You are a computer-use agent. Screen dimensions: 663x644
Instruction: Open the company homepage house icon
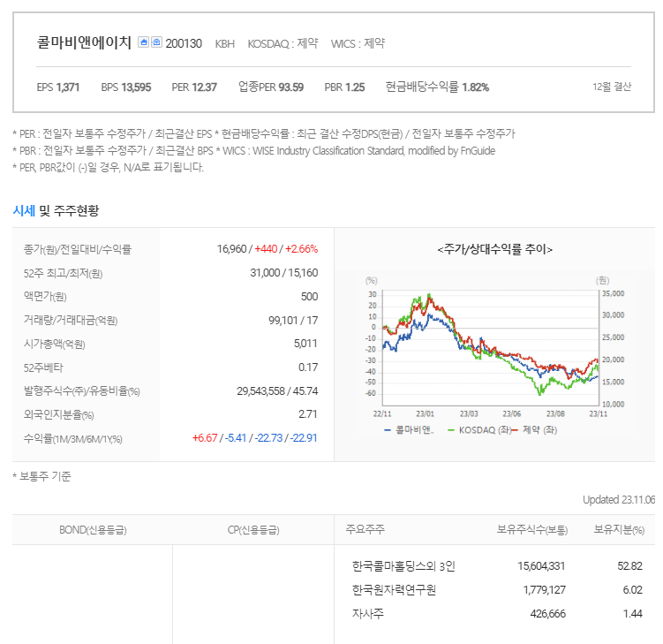[143, 42]
